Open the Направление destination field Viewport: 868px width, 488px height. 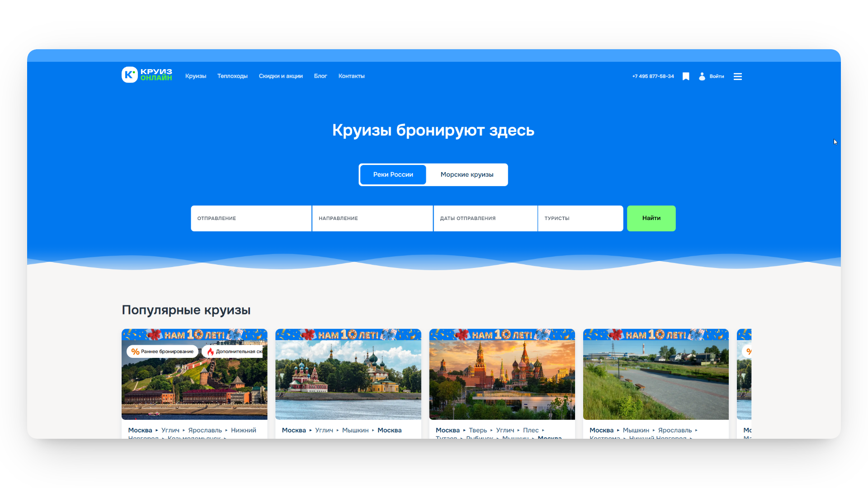point(373,218)
